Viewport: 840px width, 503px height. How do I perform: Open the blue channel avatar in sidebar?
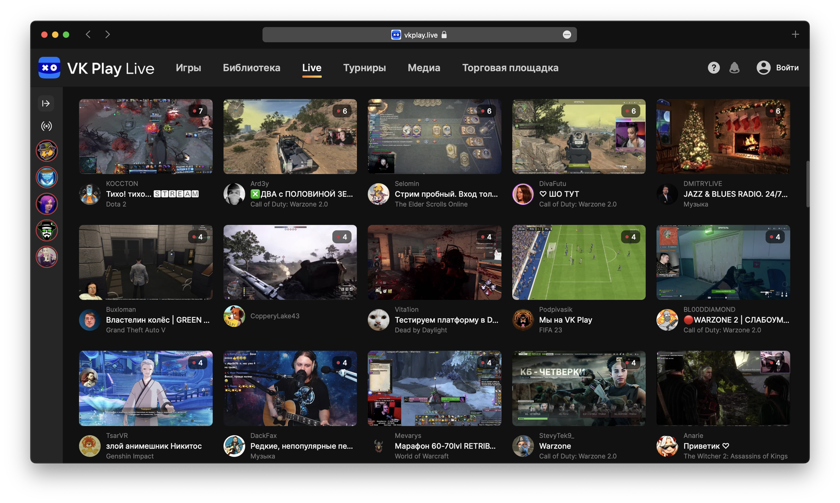(47, 177)
